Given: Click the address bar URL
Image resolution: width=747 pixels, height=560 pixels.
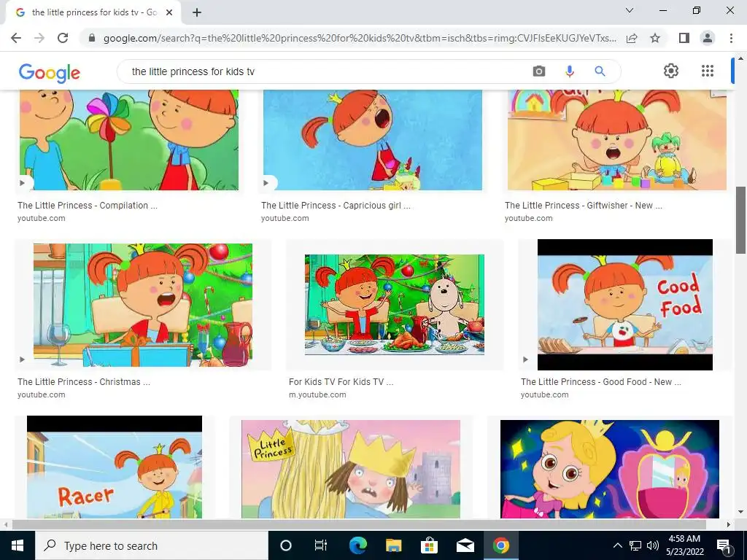Looking at the screenshot, I should (360, 38).
